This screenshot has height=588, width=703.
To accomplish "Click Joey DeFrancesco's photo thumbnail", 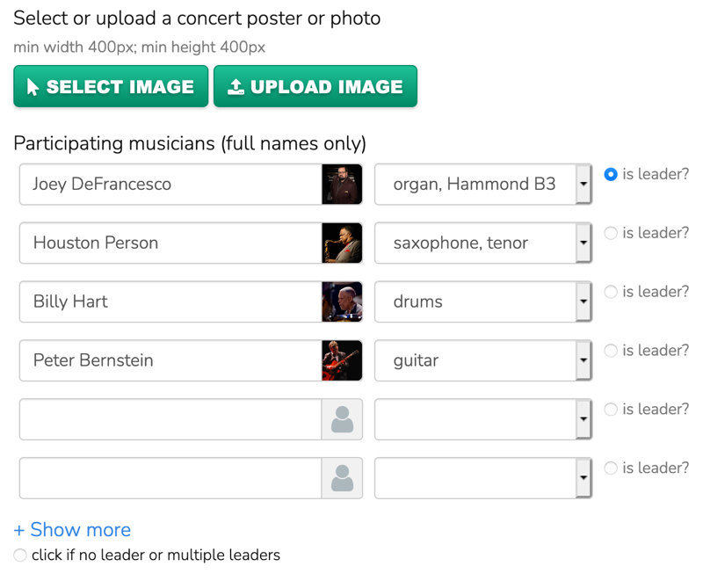I will pos(342,185).
